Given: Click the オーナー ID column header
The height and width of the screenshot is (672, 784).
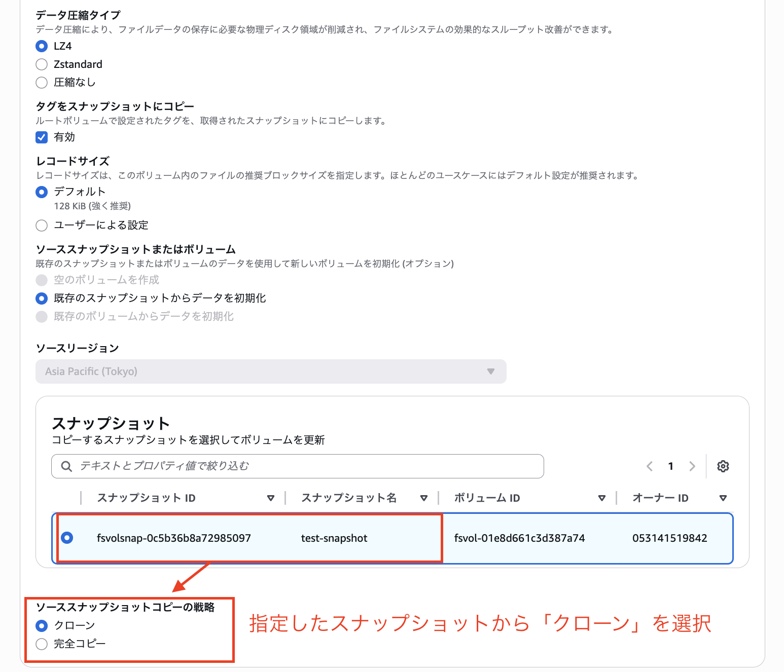Looking at the screenshot, I should [661, 498].
